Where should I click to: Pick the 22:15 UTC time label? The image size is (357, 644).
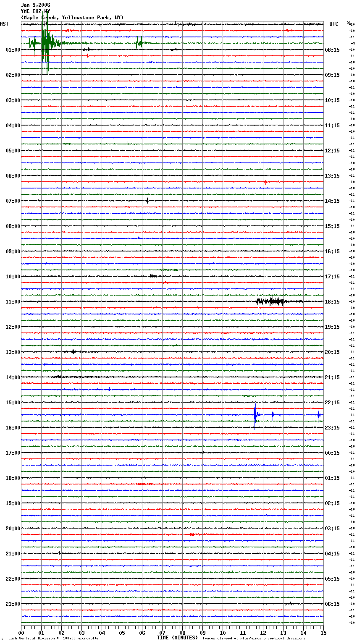[332, 403]
